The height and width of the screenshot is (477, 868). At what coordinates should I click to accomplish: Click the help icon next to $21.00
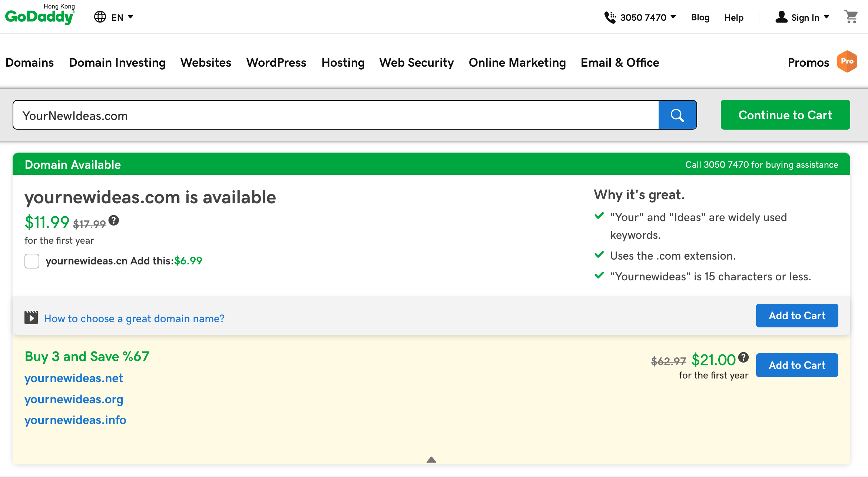tap(743, 357)
